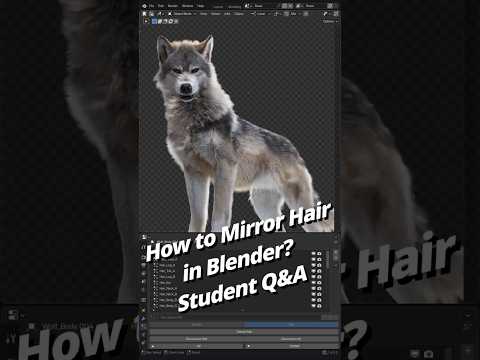
Task: Toggle the render camera icon of first hair item
Action: click(319, 254)
